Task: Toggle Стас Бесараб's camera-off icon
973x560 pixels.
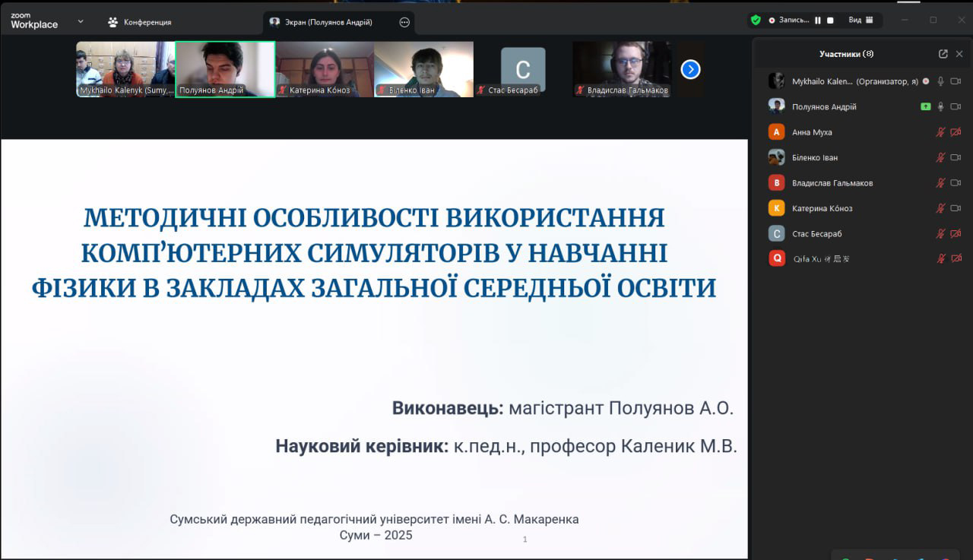Action: point(956,234)
